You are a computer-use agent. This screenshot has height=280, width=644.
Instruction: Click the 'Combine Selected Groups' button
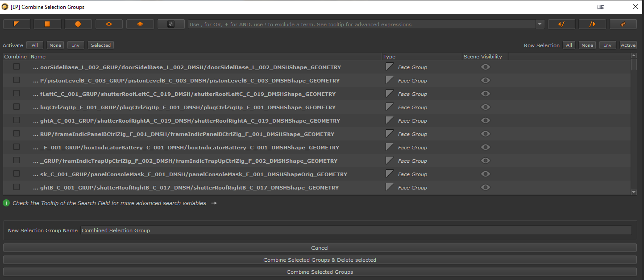point(320,272)
